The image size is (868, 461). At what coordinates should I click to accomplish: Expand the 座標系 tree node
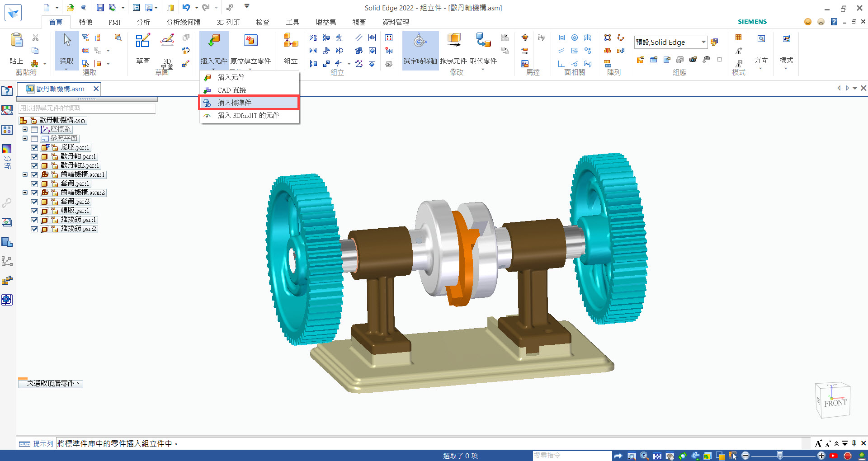click(25, 129)
